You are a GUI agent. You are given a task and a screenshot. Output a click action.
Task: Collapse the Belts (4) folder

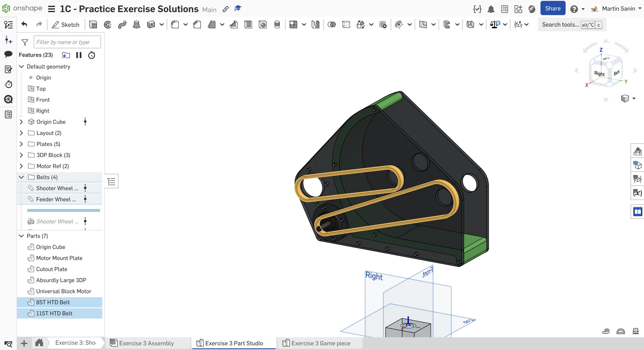pos(22,177)
